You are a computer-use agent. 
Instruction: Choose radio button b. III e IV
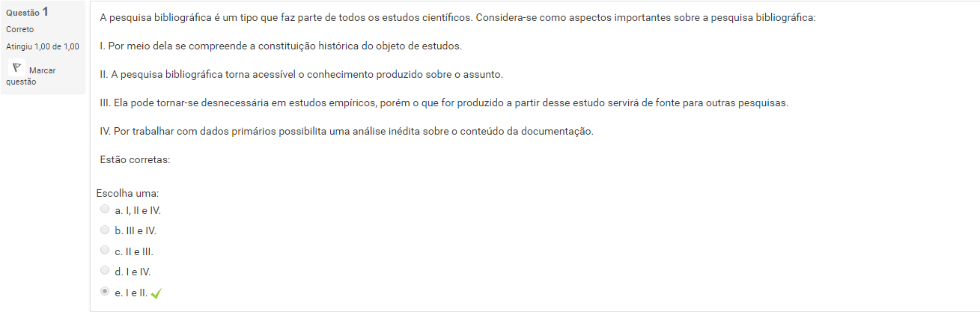pyautogui.click(x=105, y=230)
